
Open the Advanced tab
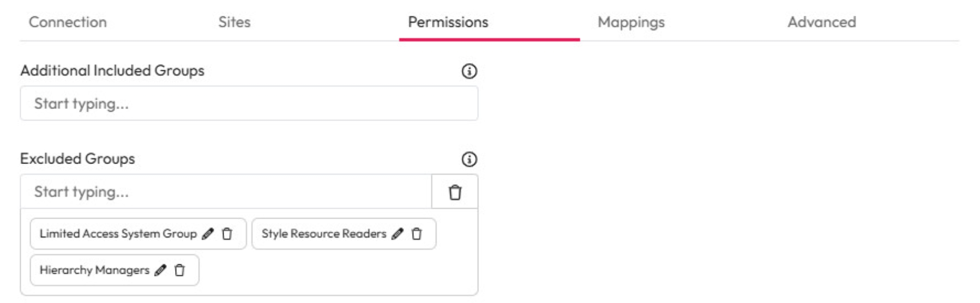click(x=821, y=22)
